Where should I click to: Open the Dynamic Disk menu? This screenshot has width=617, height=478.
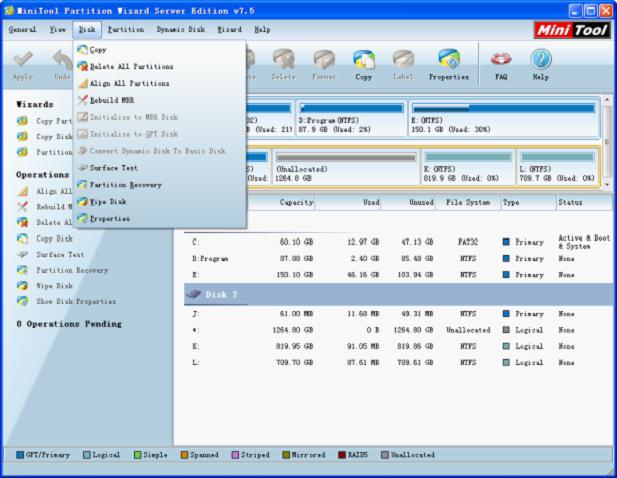(x=181, y=30)
